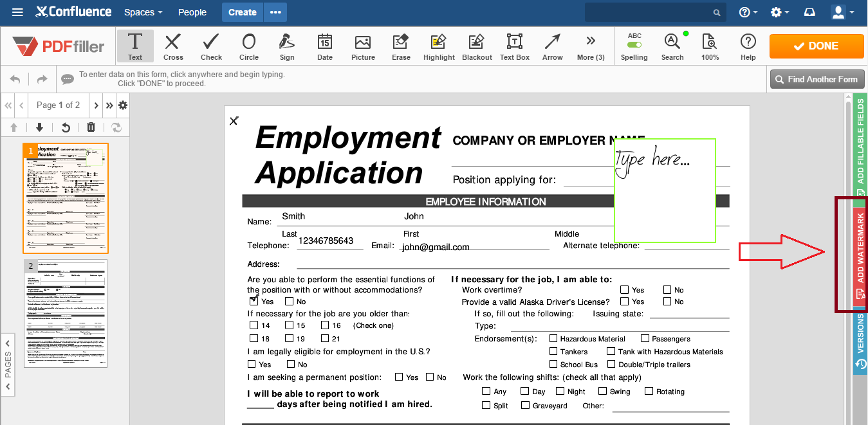
Task: Rotate the selected page
Action: [x=65, y=127]
